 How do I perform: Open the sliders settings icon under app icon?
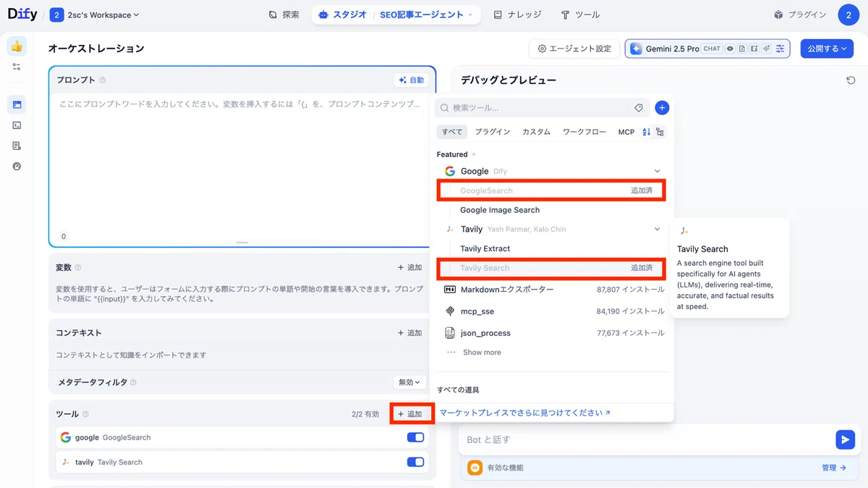click(x=17, y=67)
